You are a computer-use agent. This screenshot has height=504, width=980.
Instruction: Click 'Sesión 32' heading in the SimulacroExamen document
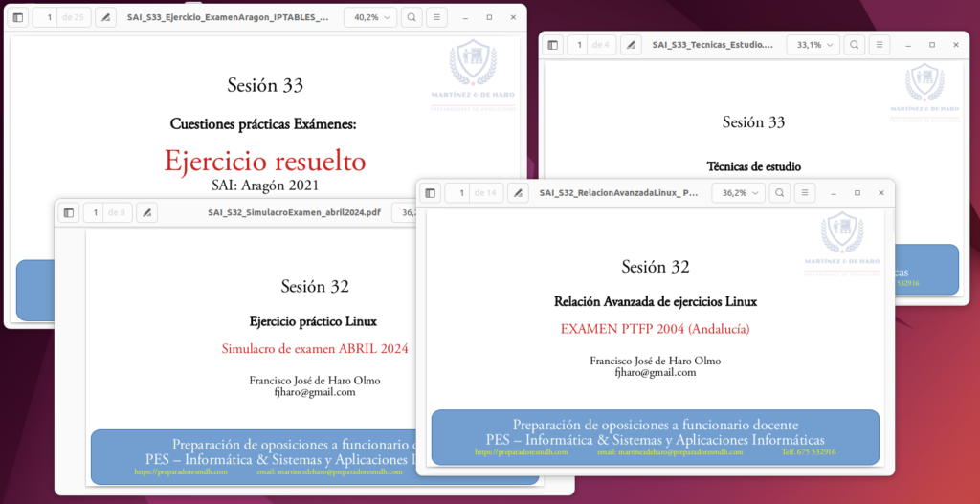pos(314,287)
